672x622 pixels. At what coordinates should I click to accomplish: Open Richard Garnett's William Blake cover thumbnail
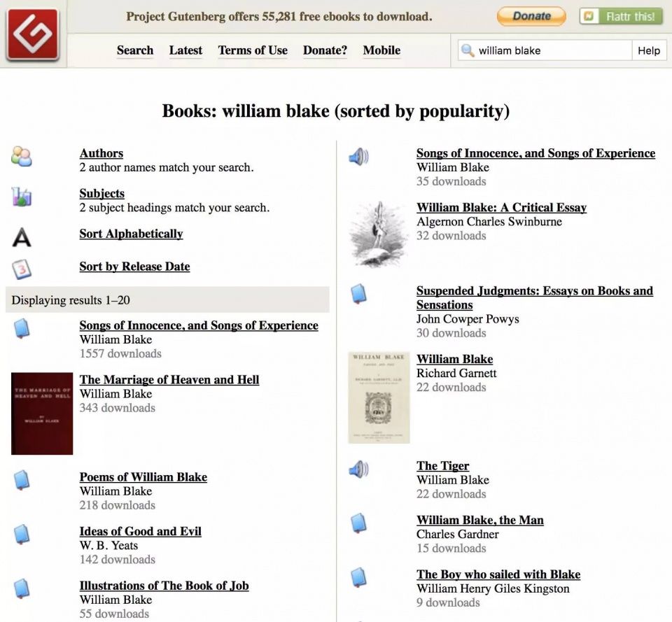point(379,397)
